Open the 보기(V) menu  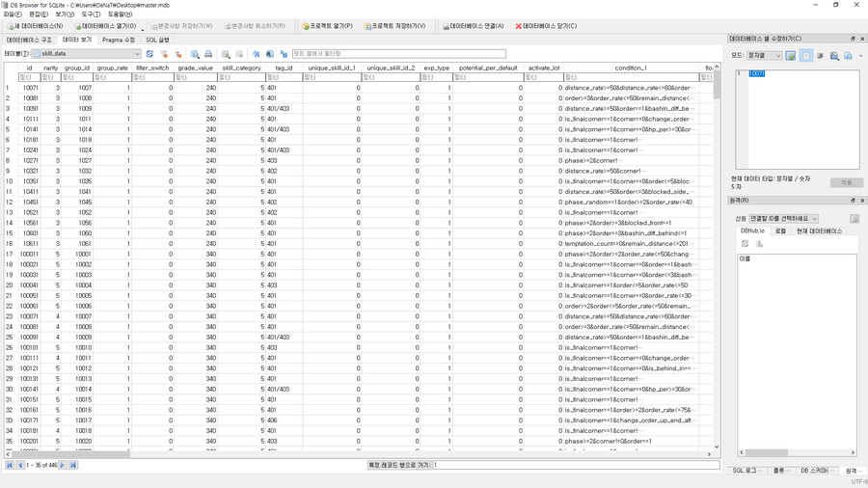click(65, 14)
